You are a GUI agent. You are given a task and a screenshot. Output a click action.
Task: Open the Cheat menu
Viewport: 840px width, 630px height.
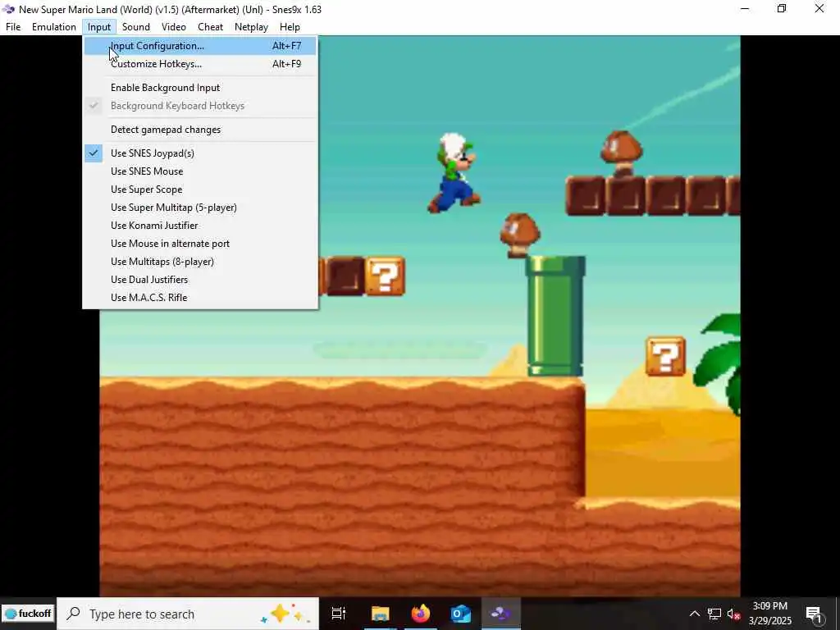pyautogui.click(x=210, y=27)
